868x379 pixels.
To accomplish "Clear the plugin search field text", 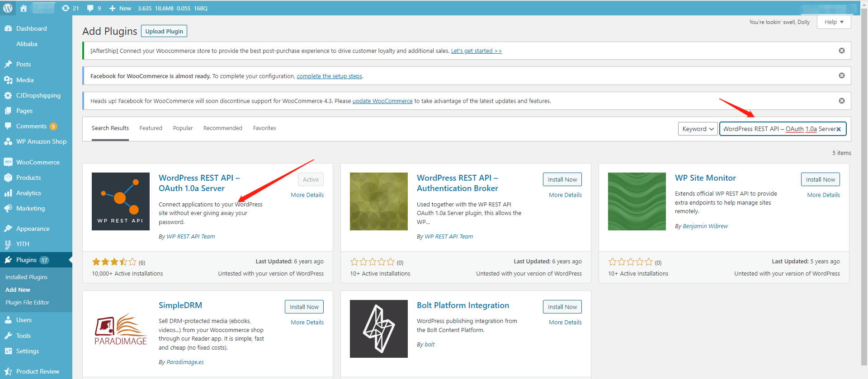I will (x=839, y=129).
